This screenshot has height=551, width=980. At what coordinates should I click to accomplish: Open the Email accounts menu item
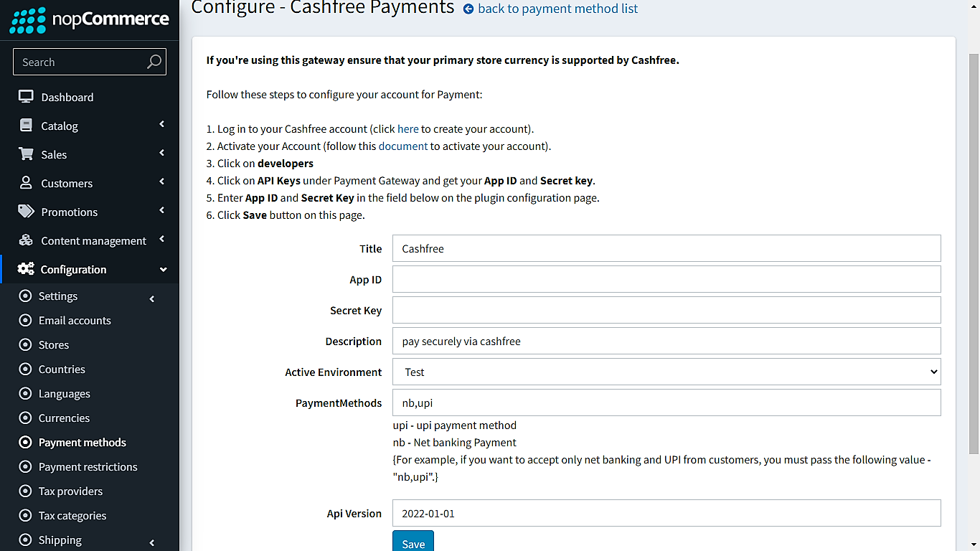90,321
